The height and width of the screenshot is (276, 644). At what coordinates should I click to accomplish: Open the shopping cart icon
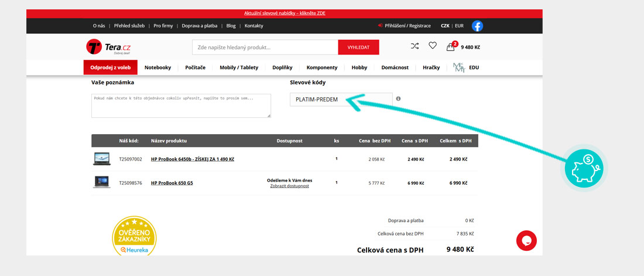[x=451, y=47]
